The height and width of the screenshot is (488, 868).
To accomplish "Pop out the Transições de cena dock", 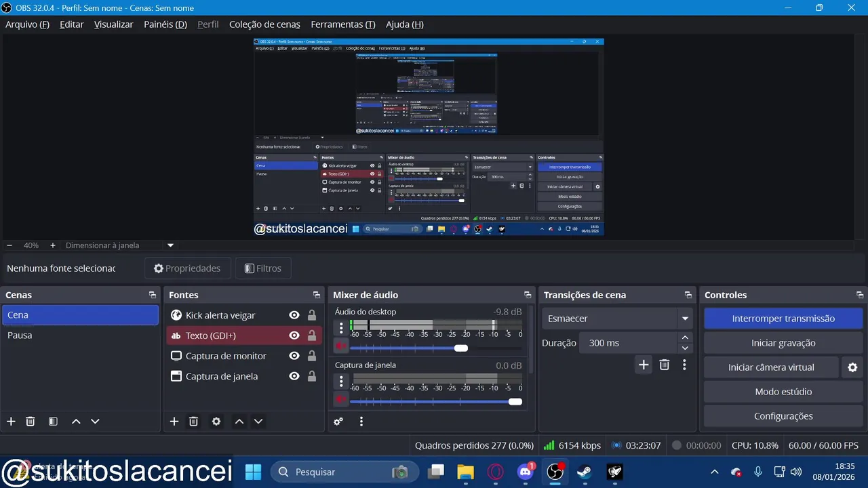I will 688,296.
